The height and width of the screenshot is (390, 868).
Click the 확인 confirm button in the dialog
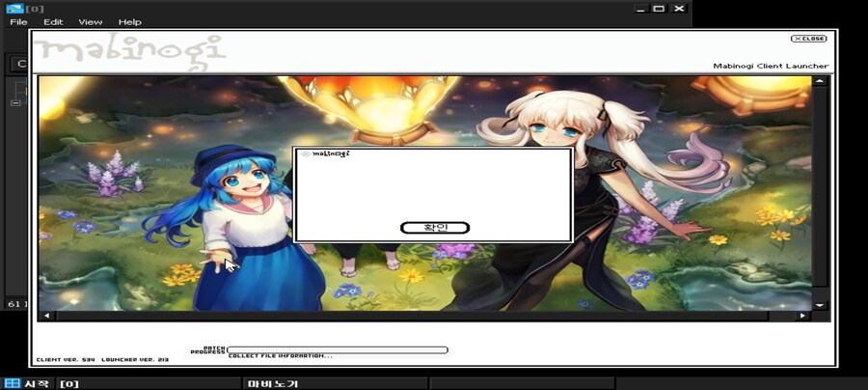[435, 228]
